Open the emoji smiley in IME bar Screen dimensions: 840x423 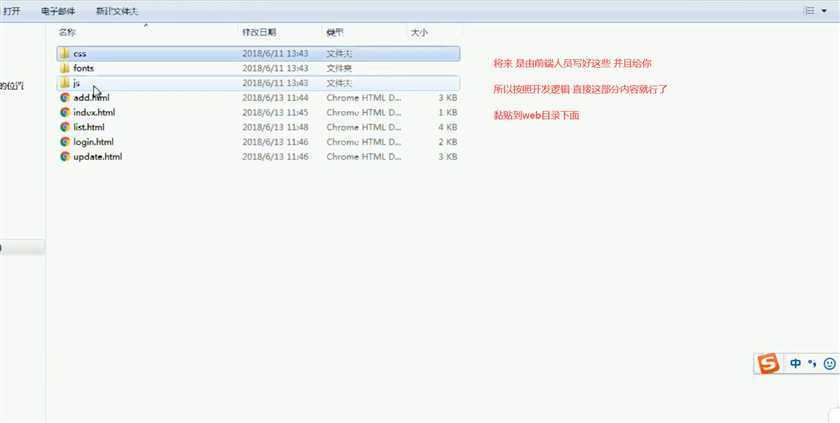click(x=829, y=364)
